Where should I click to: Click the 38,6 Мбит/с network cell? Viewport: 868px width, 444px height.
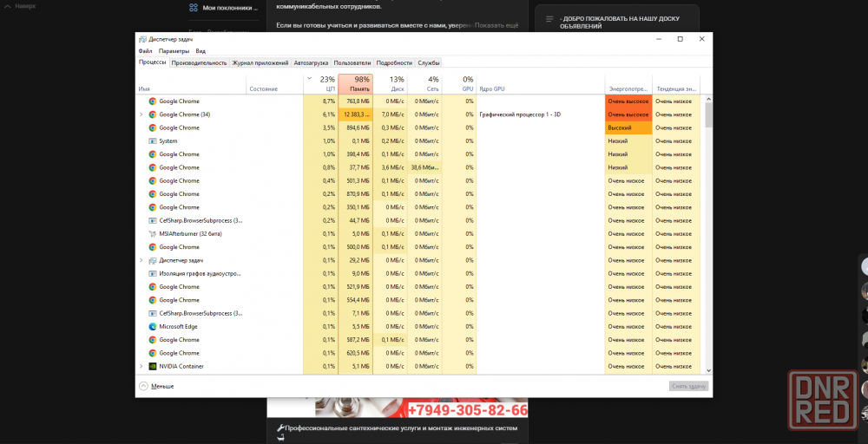(424, 167)
